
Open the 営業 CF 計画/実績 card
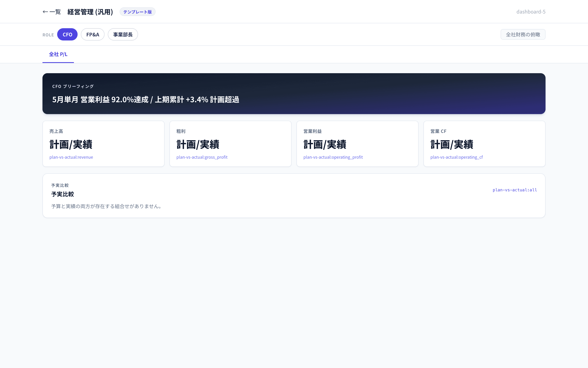tap(484, 144)
